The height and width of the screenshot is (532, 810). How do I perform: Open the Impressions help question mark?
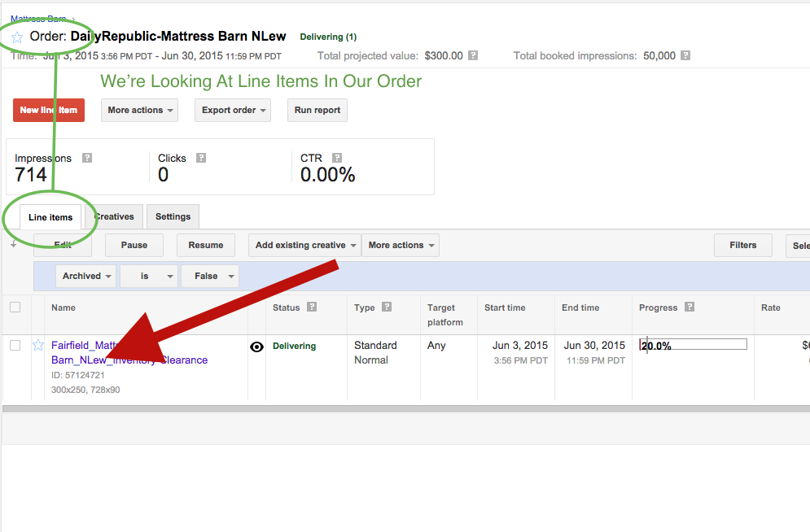(87, 158)
